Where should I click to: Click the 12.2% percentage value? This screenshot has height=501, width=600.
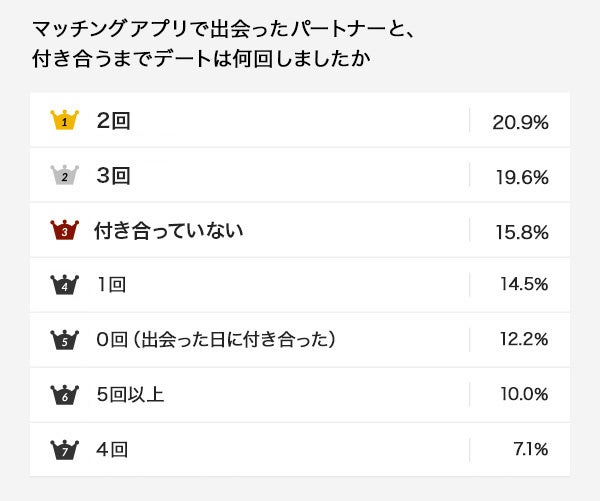[523, 340]
